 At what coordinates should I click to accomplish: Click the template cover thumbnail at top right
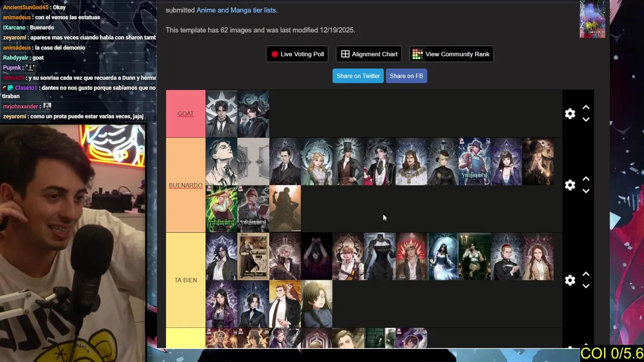(592, 19)
